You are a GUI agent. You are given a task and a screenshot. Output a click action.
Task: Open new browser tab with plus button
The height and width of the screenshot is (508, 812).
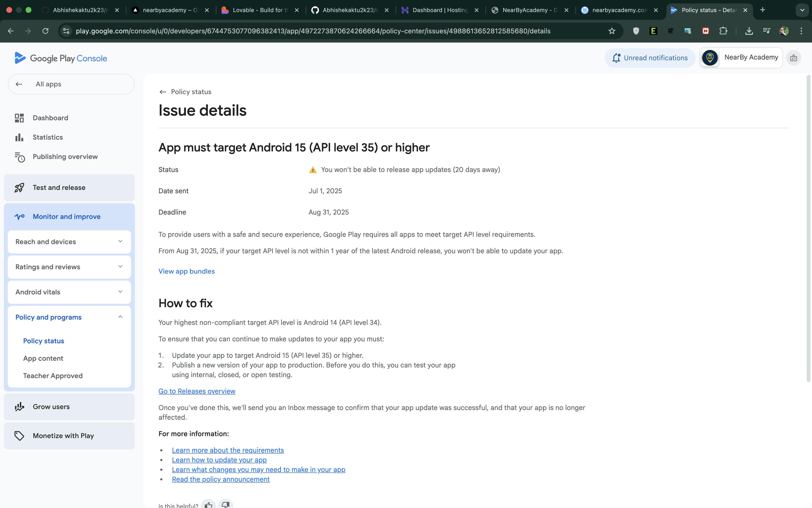click(763, 10)
